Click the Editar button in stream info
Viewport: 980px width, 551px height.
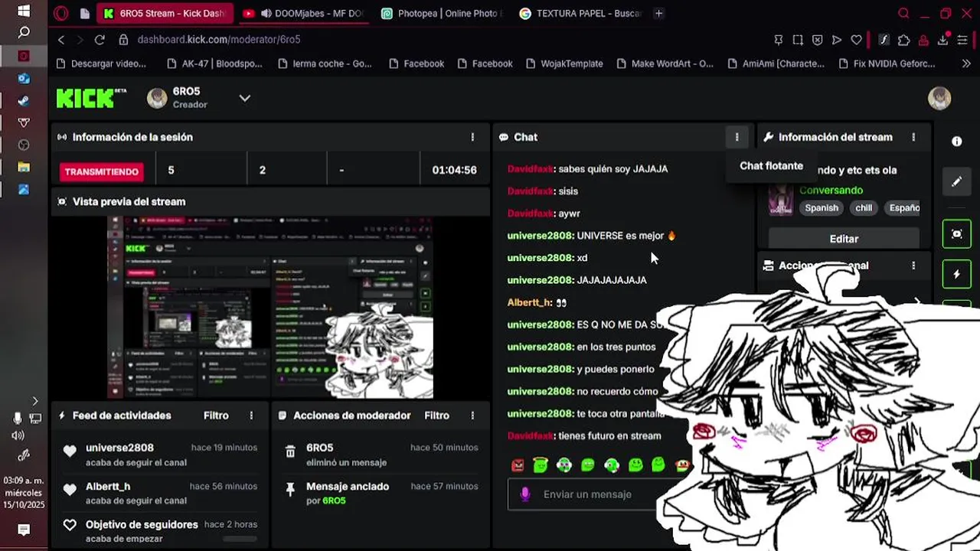[x=844, y=239]
